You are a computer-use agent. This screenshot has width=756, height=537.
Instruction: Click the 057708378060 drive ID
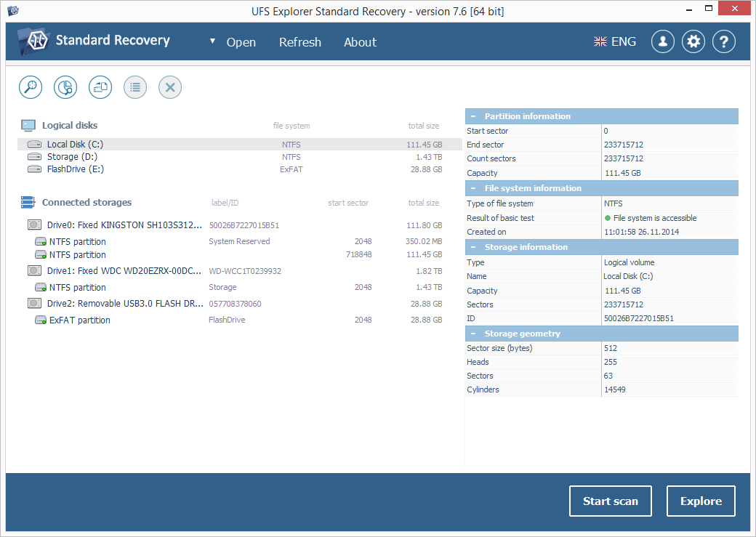click(x=235, y=304)
